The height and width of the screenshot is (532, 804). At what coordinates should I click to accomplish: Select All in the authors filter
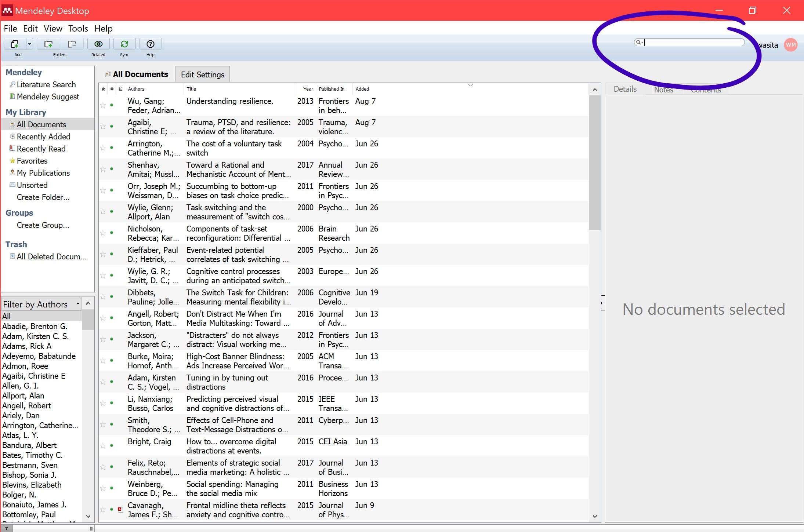41,316
